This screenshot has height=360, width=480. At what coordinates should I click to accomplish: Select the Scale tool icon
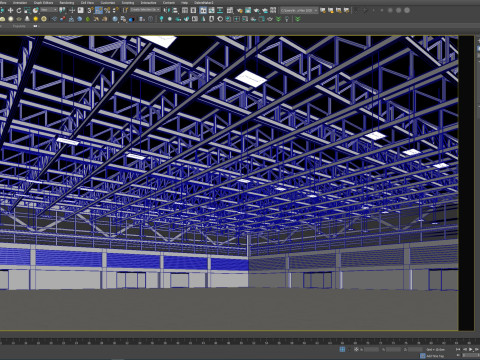(x=27, y=10)
